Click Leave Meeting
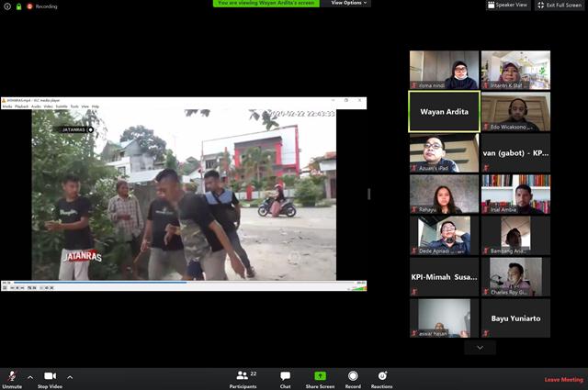 563,379
